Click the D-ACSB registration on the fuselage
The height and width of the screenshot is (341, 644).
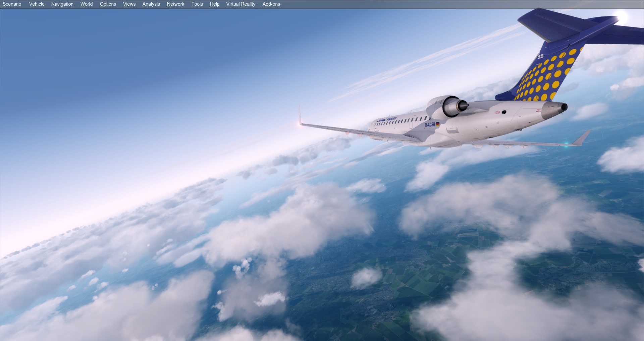(x=430, y=125)
